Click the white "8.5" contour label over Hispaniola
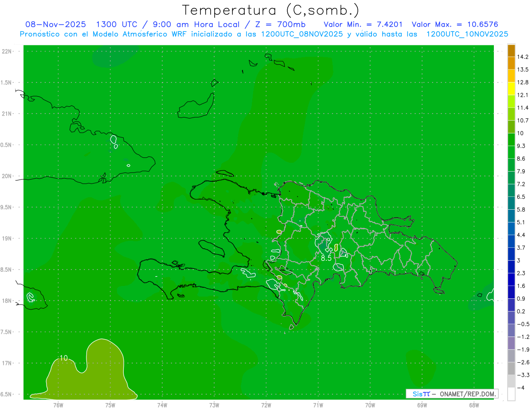 coord(326,258)
